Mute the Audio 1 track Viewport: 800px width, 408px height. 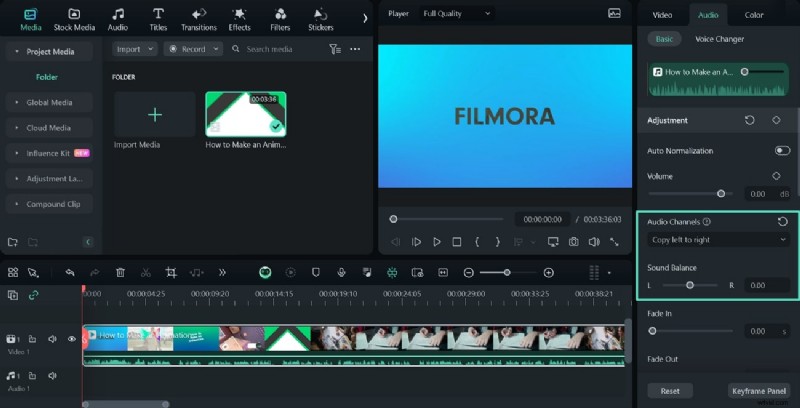pos(53,376)
